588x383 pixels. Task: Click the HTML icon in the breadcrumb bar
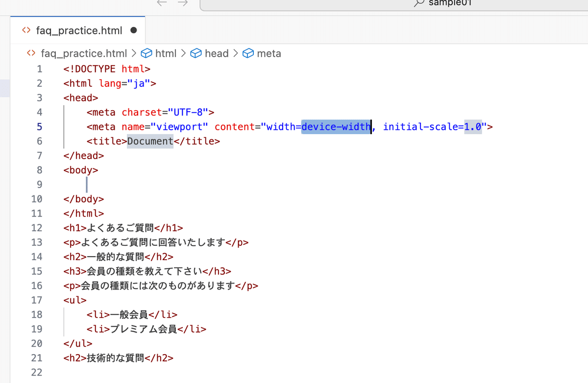pos(31,53)
